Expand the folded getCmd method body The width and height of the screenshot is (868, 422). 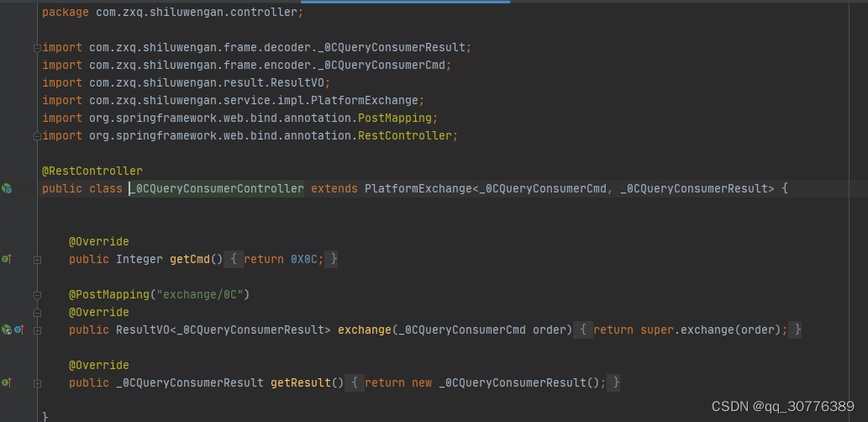(x=37, y=259)
